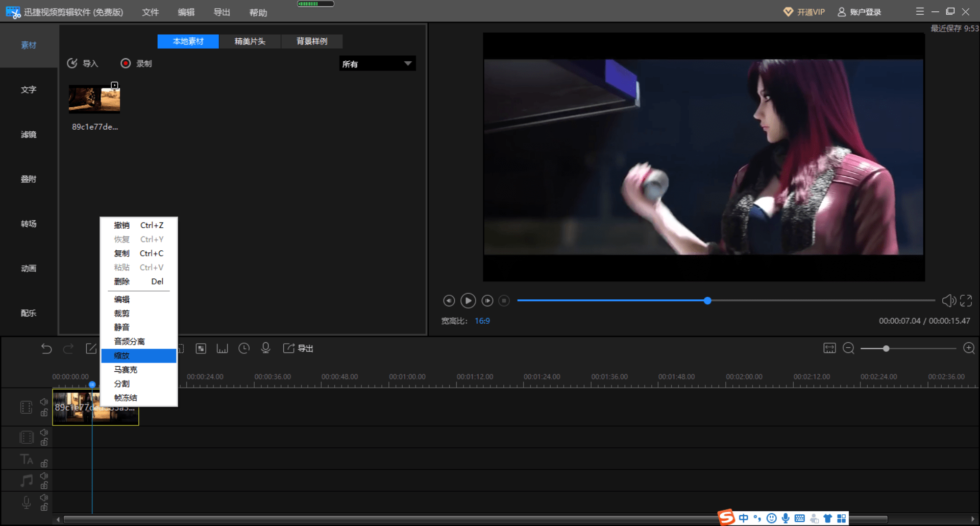Click the preview volume speaker icon
Viewport: 980px width, 526px height.
point(948,301)
